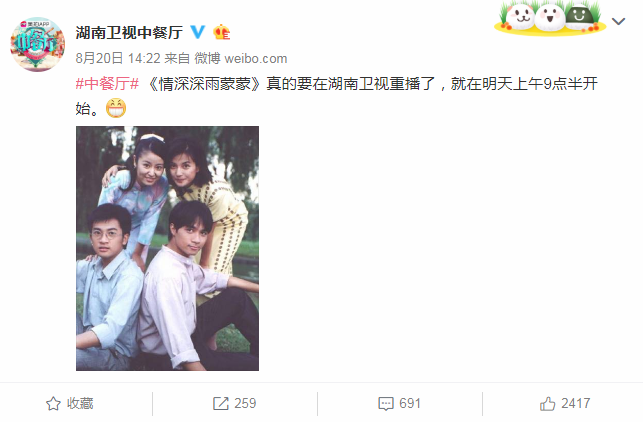Like the post with thumbs-up icon
This screenshot has height=422, width=643.
point(547,404)
